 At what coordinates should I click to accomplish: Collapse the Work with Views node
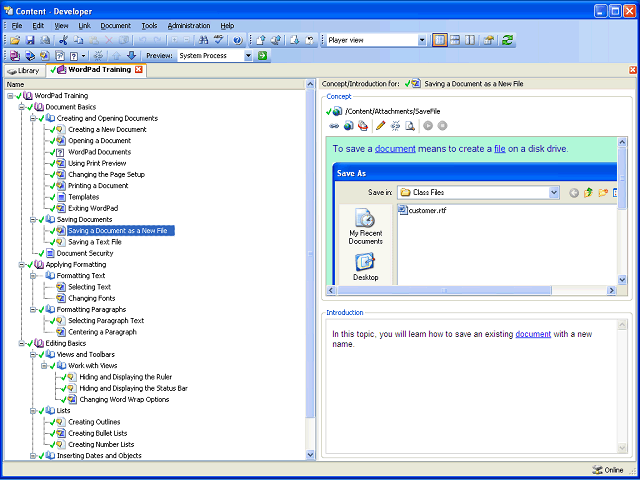coord(44,366)
